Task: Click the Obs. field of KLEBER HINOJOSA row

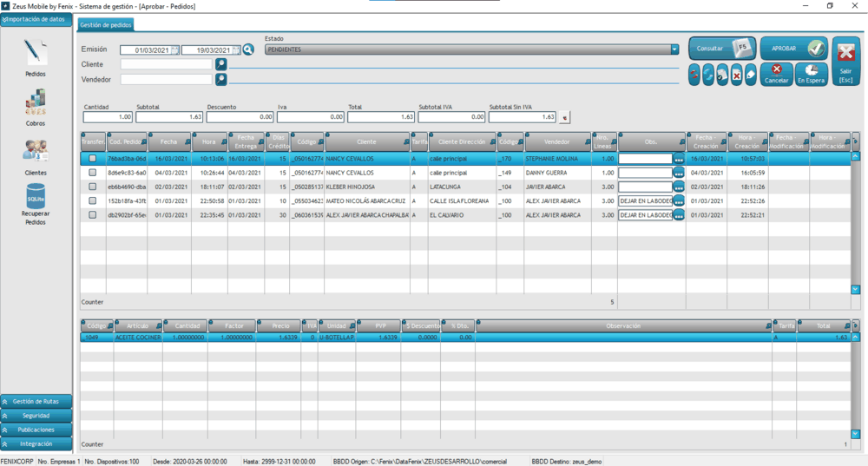Action: [645, 187]
